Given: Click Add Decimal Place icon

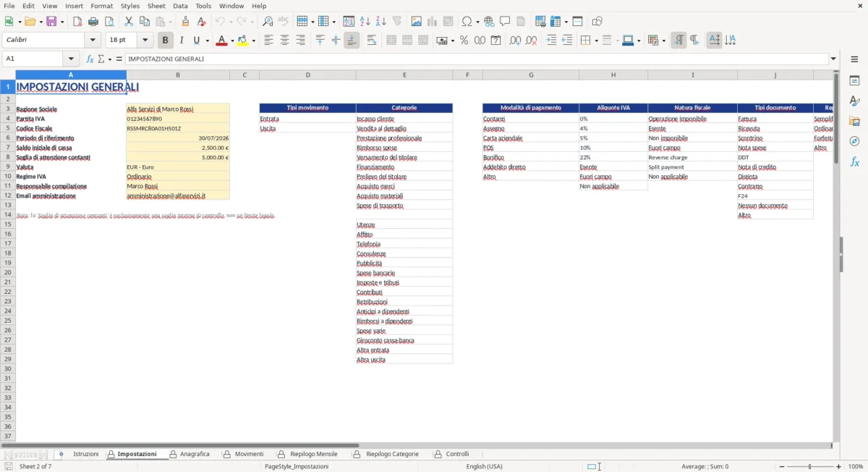Looking at the screenshot, I should (x=515, y=41).
